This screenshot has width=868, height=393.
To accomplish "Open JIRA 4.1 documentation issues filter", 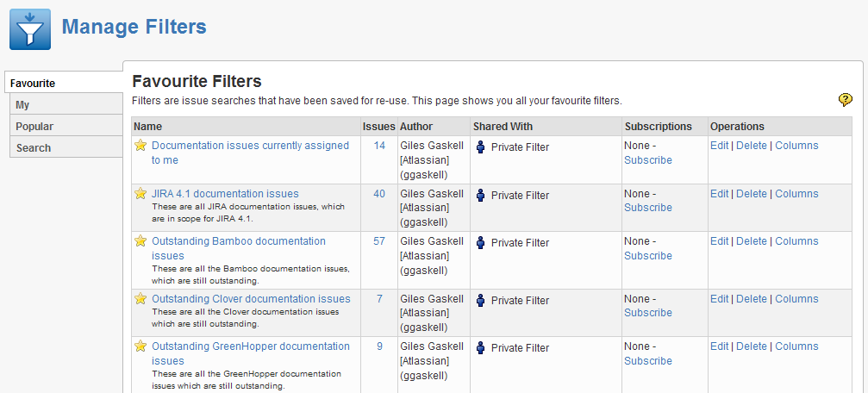I will 225,194.
